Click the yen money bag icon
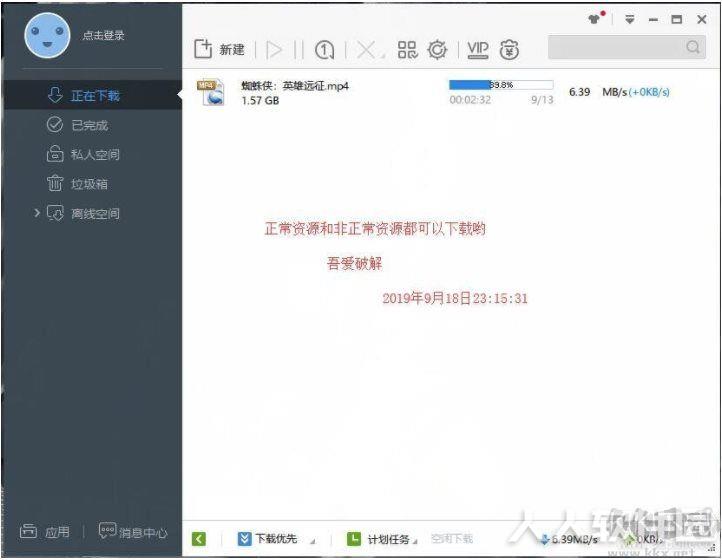The width and height of the screenshot is (722, 560). pyautogui.click(x=509, y=49)
